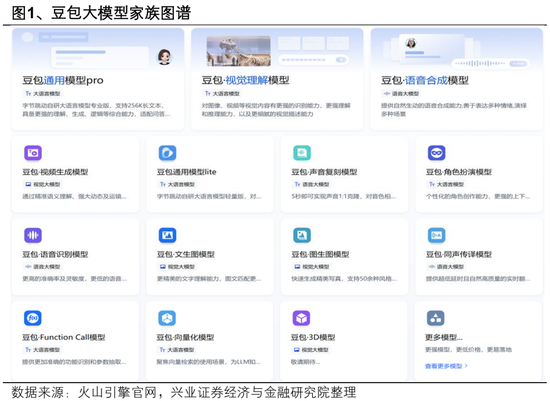Click the 豆包·图生图模型 picture icon
This screenshot has height=401, width=550.
point(302,235)
